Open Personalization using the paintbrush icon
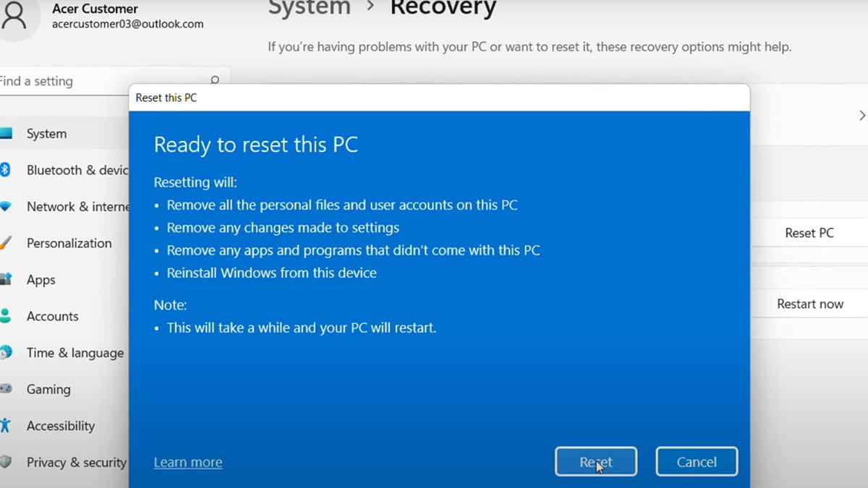 click(5, 243)
